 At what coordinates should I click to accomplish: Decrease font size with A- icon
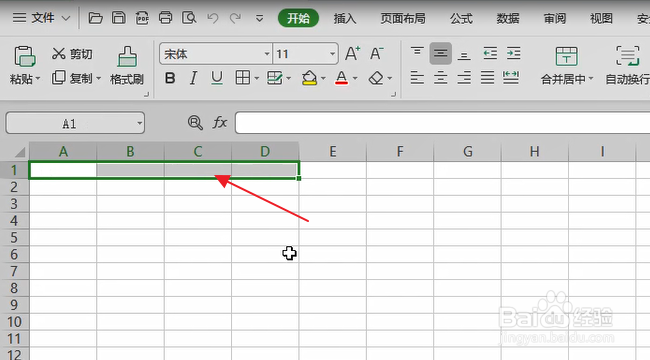coord(376,54)
